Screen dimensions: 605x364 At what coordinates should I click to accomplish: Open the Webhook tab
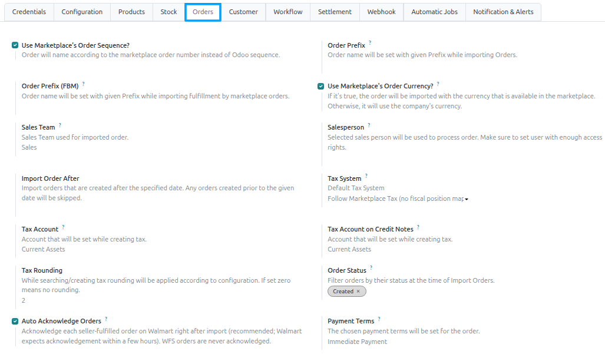[382, 12]
